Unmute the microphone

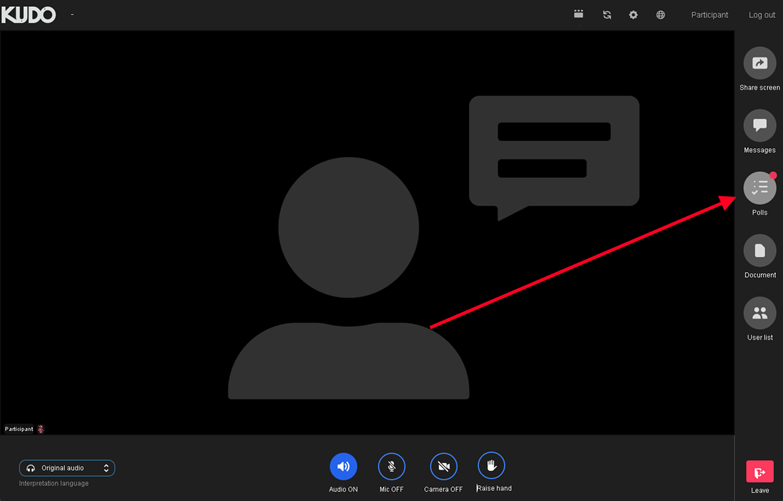391,467
